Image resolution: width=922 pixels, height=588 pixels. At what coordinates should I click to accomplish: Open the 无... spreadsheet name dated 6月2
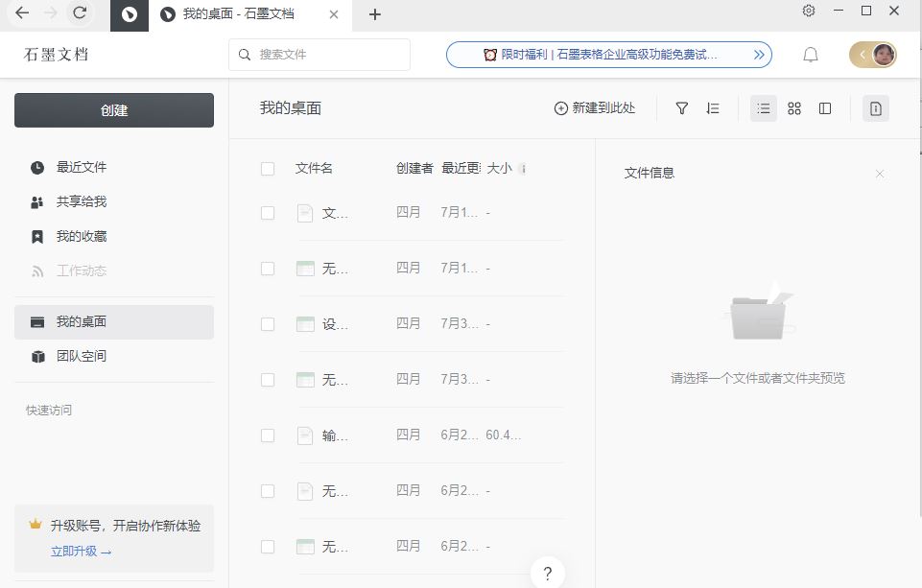coord(335,547)
